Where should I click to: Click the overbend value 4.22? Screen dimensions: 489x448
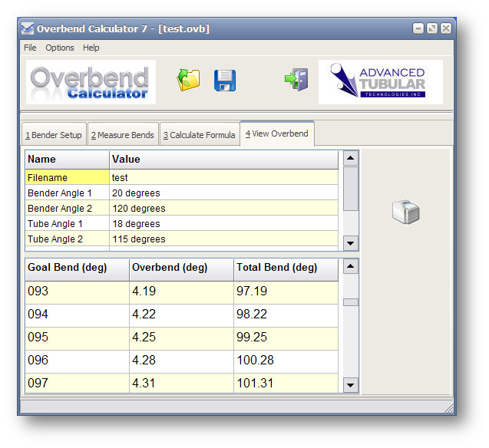[x=181, y=315]
